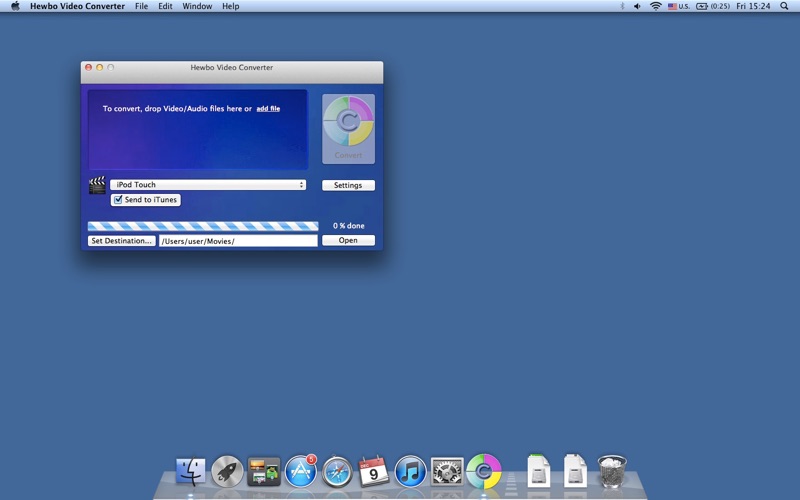Click Hewbo Video Converter dock icon

[484, 471]
